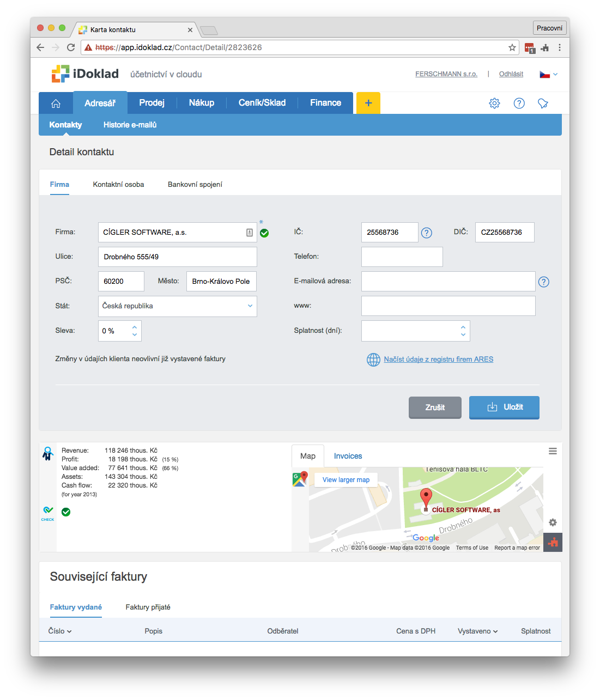Open the help question mark in the navigation bar
The width and height of the screenshot is (600, 700).
519,103
